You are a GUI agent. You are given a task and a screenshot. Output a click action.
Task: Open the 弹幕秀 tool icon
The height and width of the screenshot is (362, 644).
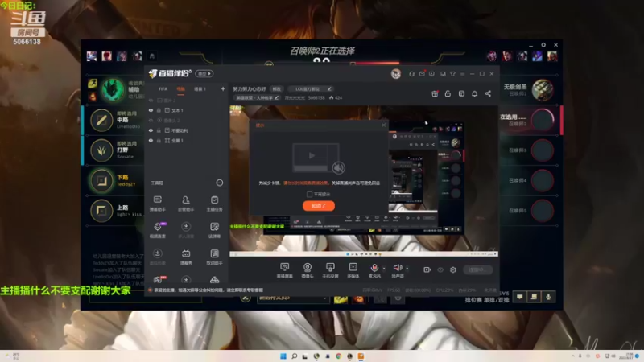coord(186,257)
